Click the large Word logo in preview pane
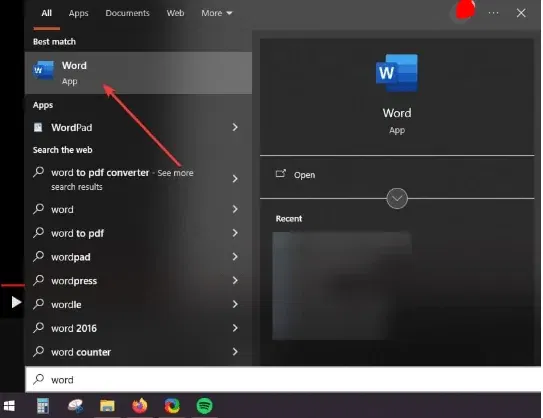This screenshot has width=543, height=418. (x=397, y=73)
